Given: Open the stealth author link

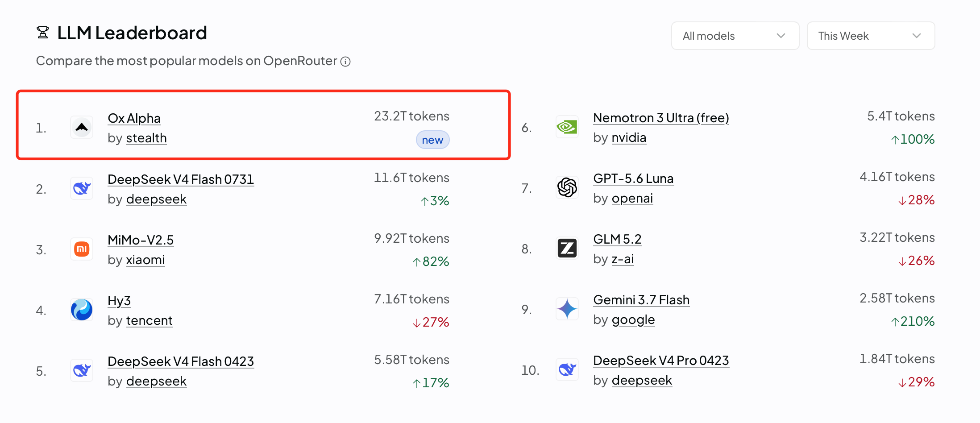Looking at the screenshot, I should pos(146,138).
